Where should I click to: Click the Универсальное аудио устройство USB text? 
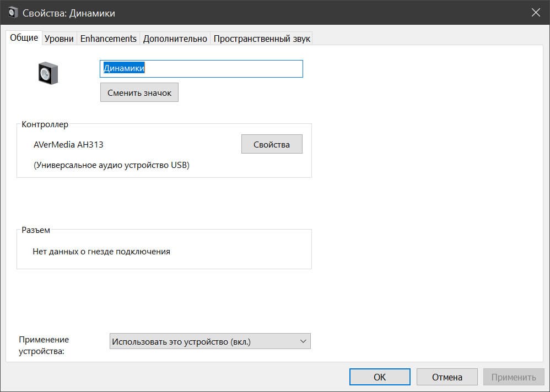(111, 165)
